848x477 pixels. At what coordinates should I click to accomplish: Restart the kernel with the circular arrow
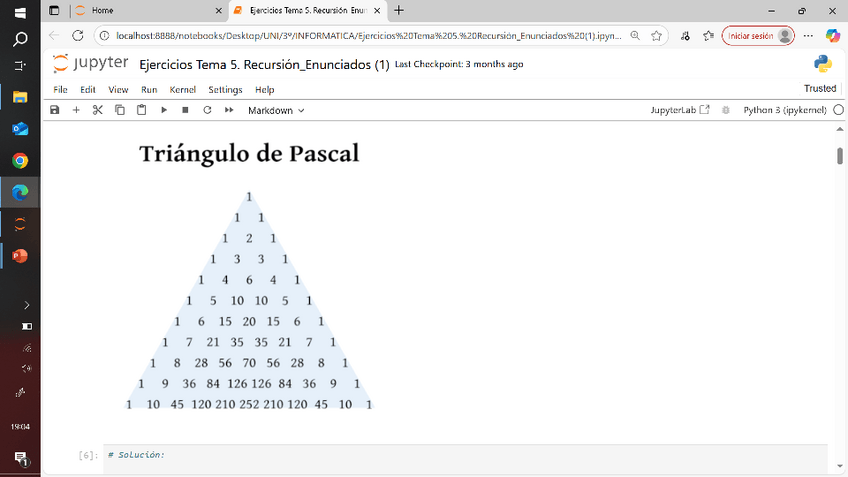207,110
